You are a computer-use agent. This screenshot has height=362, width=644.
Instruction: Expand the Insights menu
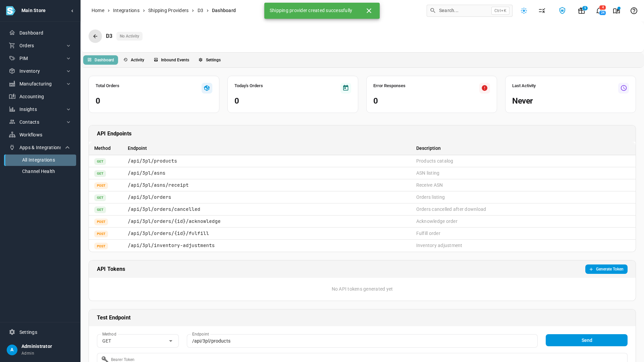[x=40, y=109]
